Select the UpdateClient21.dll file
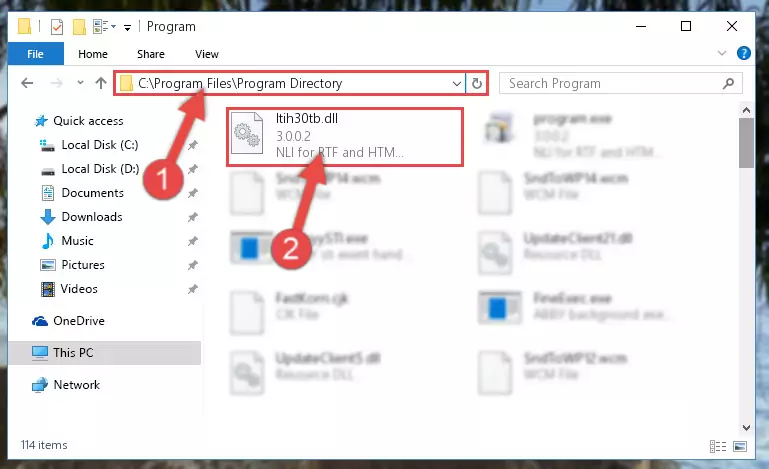 555,254
